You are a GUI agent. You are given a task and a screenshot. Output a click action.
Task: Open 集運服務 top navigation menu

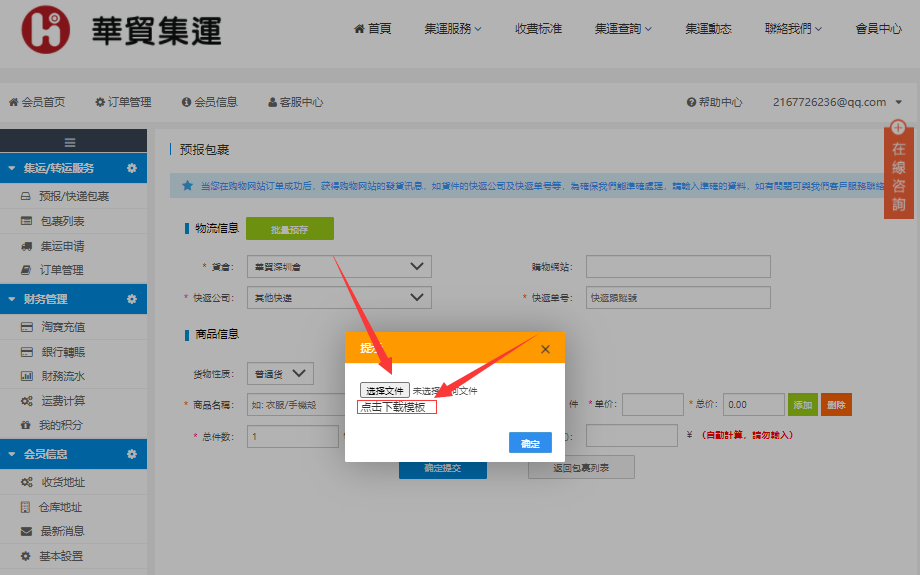tap(452, 29)
